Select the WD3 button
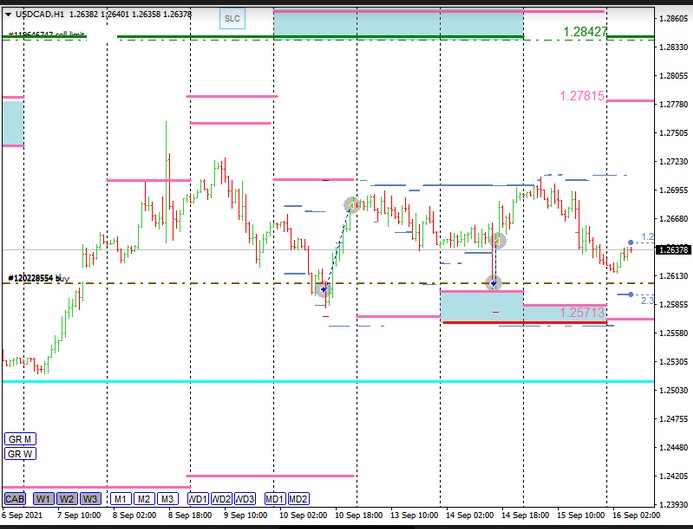Screen dimensions: 693x529 [246, 498]
